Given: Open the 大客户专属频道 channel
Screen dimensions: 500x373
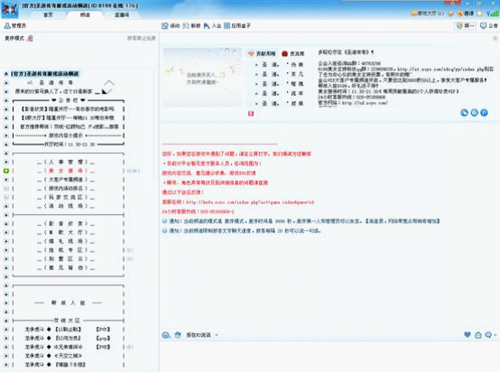Looking at the screenshot, I should coord(66,180).
